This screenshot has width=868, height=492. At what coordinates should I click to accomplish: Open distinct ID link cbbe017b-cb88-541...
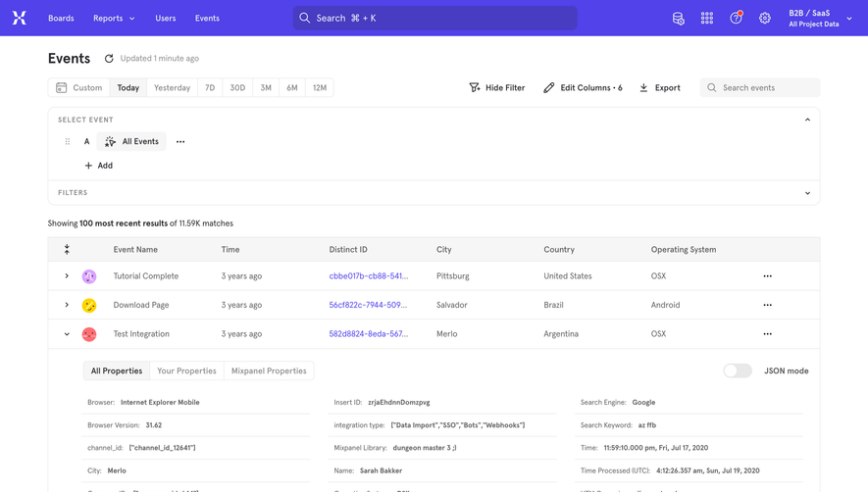tap(368, 275)
